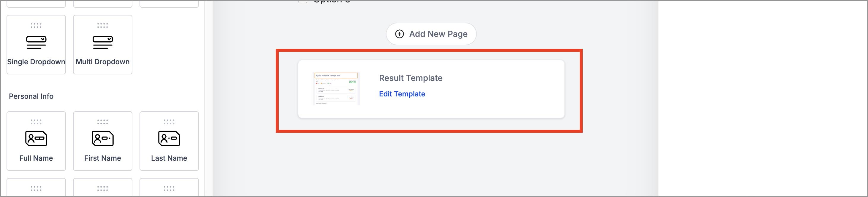
Task: Click the Last Name label
Action: (x=169, y=158)
